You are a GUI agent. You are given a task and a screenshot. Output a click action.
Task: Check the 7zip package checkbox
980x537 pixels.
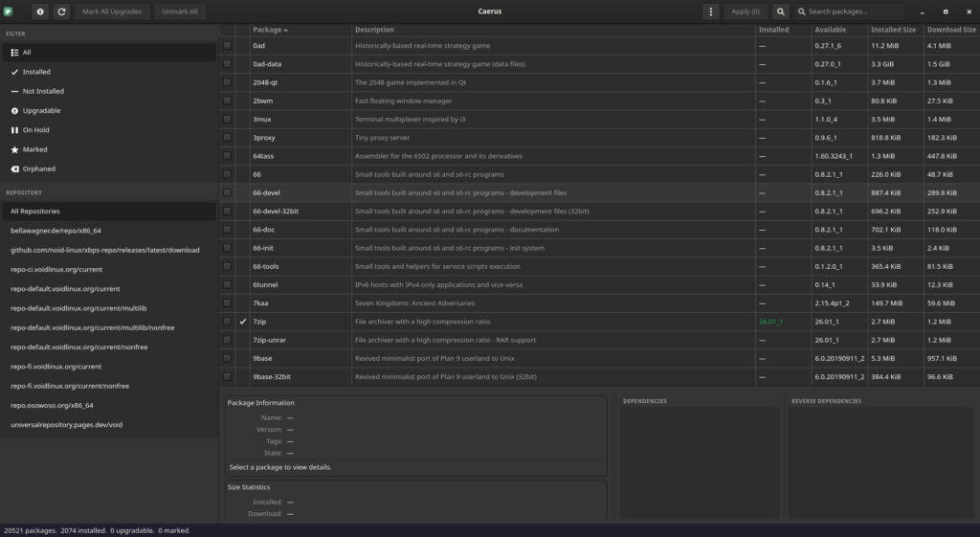[227, 322]
